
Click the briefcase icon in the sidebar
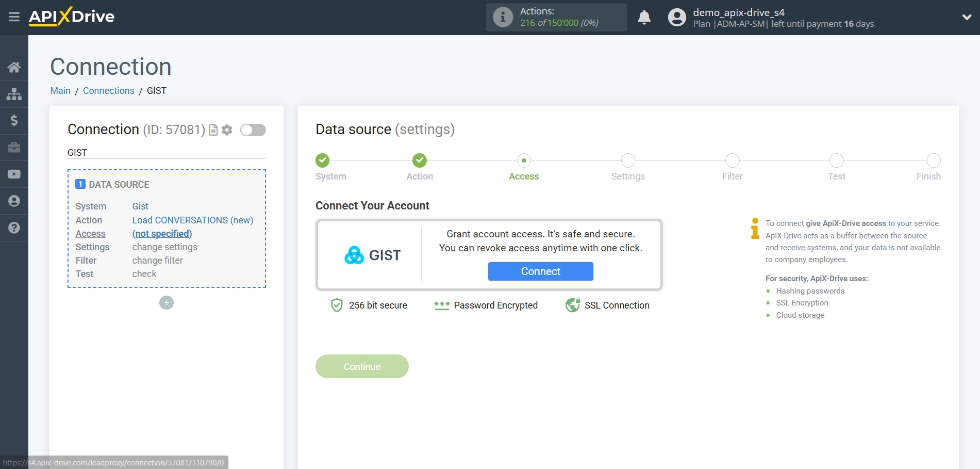(x=14, y=148)
